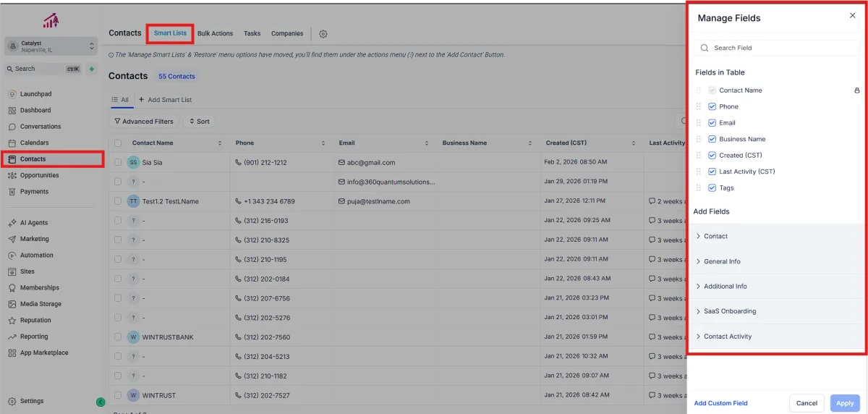
Task: Click the email icon for abc@gmail.com
Action: pos(341,163)
